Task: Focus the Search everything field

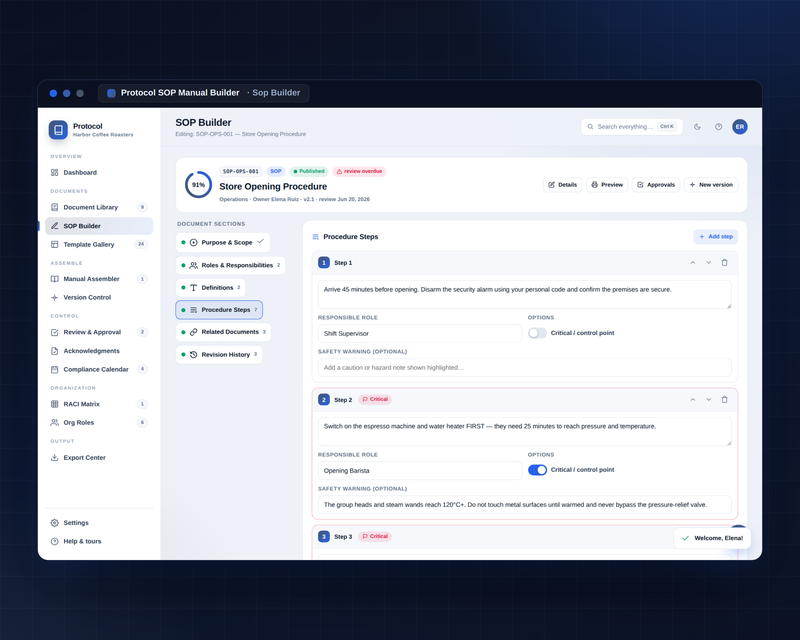Action: [x=632, y=127]
